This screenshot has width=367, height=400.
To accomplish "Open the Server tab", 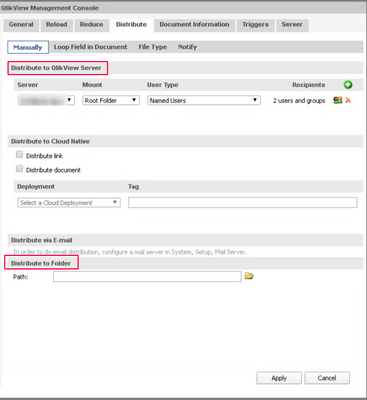I will (x=292, y=25).
